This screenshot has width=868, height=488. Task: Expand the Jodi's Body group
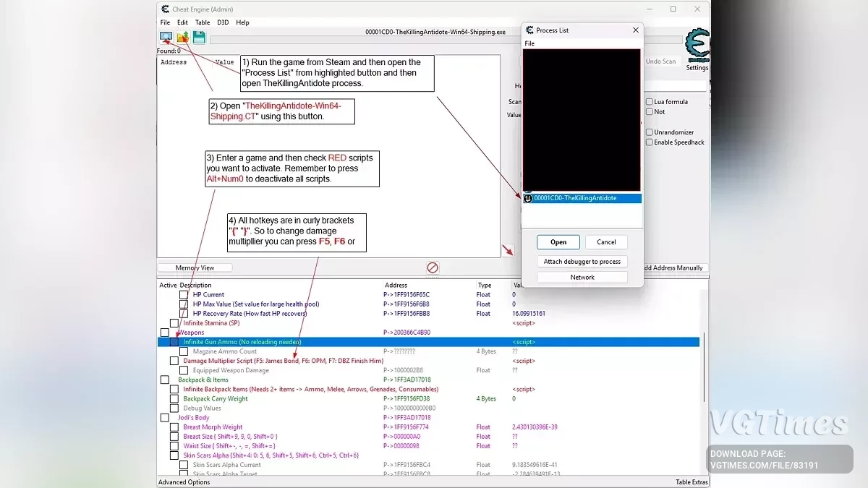[164, 418]
